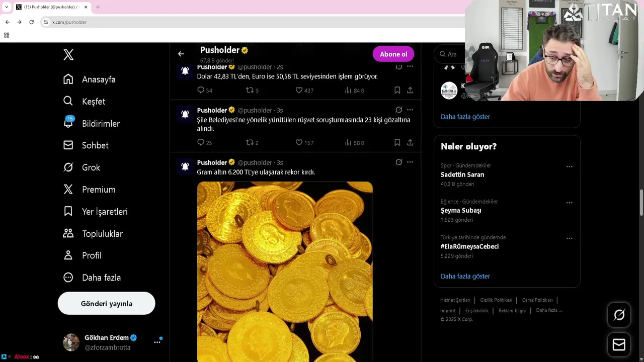Open Reklam bilgisi footer link
Viewport: 644px width, 362px height.
512,311
